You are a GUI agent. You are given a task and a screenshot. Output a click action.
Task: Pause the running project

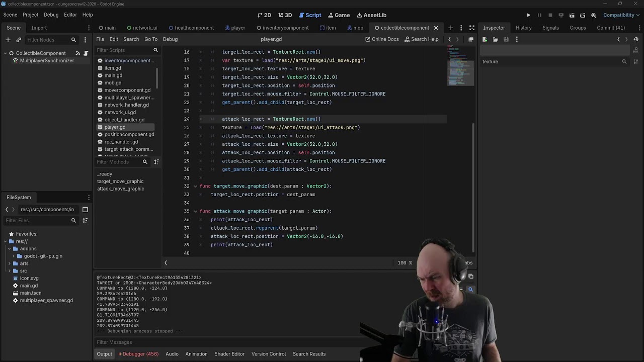point(539,15)
